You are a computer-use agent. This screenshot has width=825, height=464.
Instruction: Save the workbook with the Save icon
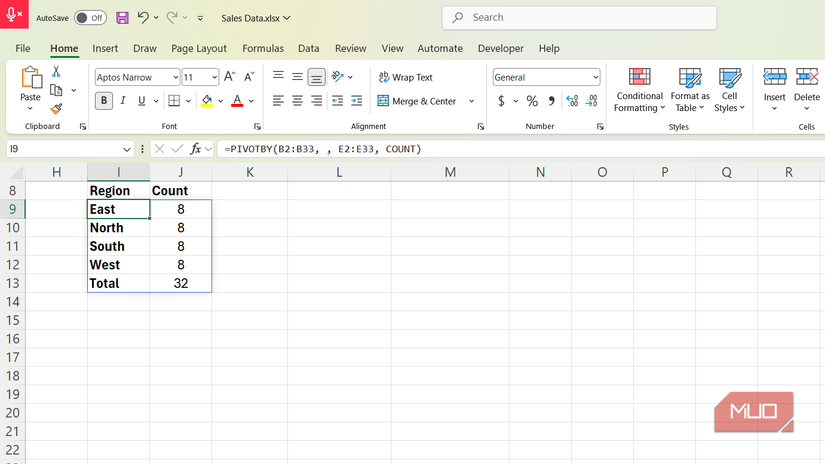tap(122, 18)
